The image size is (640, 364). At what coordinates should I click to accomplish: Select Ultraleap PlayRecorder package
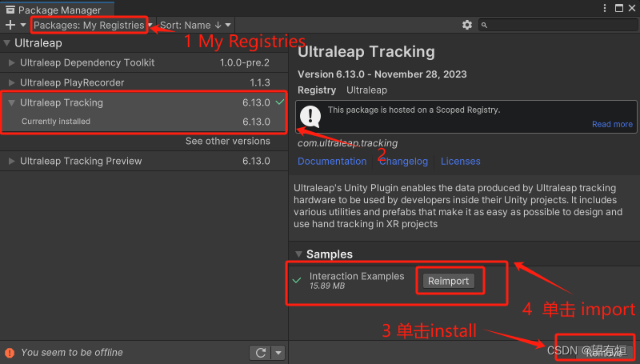[x=144, y=83]
